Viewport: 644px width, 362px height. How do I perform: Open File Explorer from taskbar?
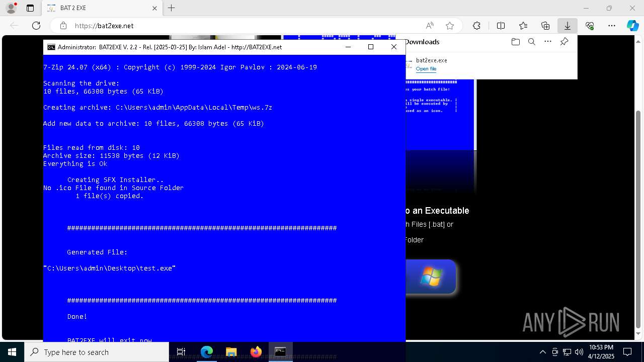point(231,352)
